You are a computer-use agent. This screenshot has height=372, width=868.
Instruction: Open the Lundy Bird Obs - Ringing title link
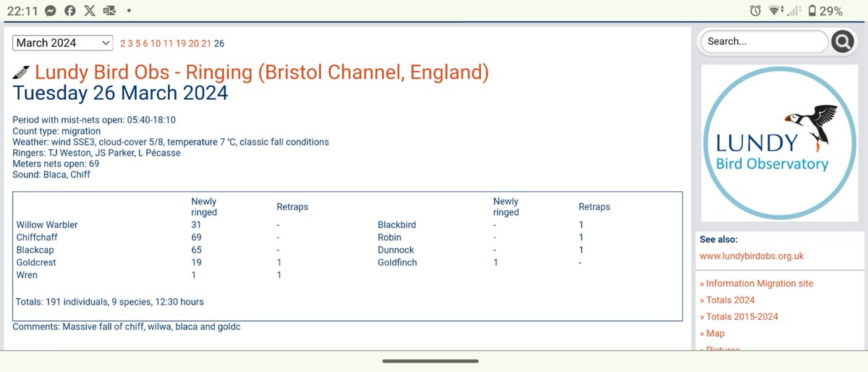262,72
